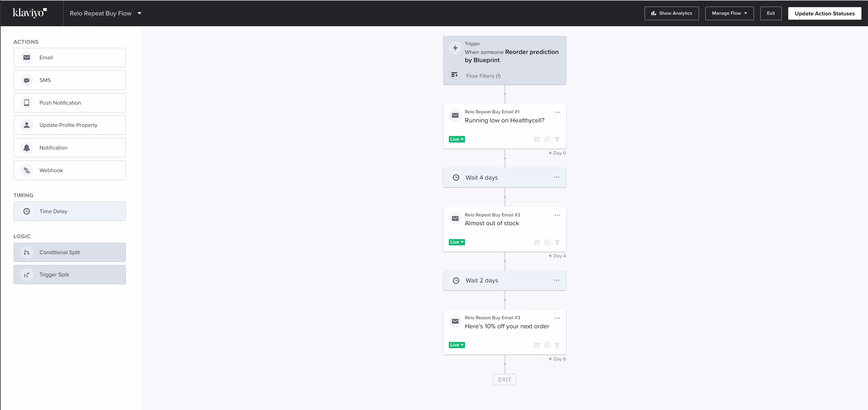Select the Wait 2 days label
The width and height of the screenshot is (868, 410).
tap(481, 281)
